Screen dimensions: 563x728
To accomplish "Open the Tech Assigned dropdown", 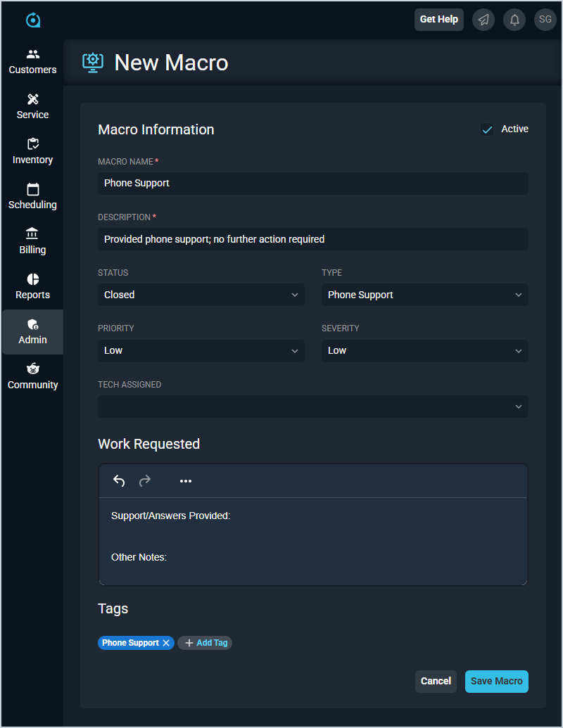I will point(313,407).
